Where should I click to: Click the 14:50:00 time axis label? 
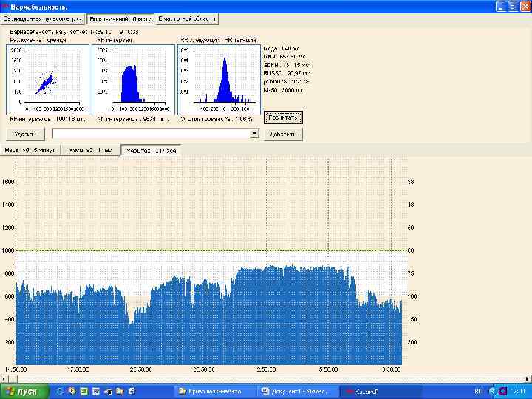pyautogui.click(x=16, y=369)
